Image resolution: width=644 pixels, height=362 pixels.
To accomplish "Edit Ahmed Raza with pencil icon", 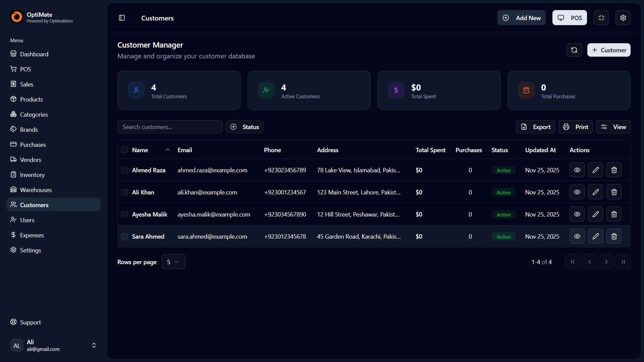I will [595, 170].
